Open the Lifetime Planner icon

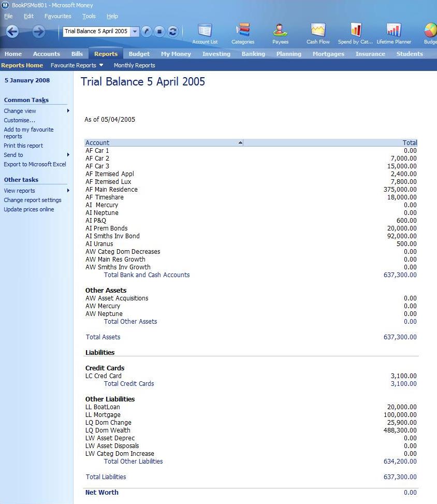point(394,34)
